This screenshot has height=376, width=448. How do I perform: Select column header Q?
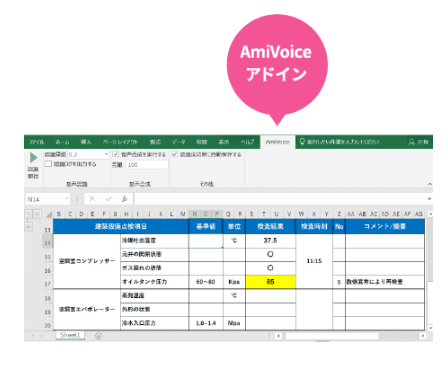(x=228, y=214)
